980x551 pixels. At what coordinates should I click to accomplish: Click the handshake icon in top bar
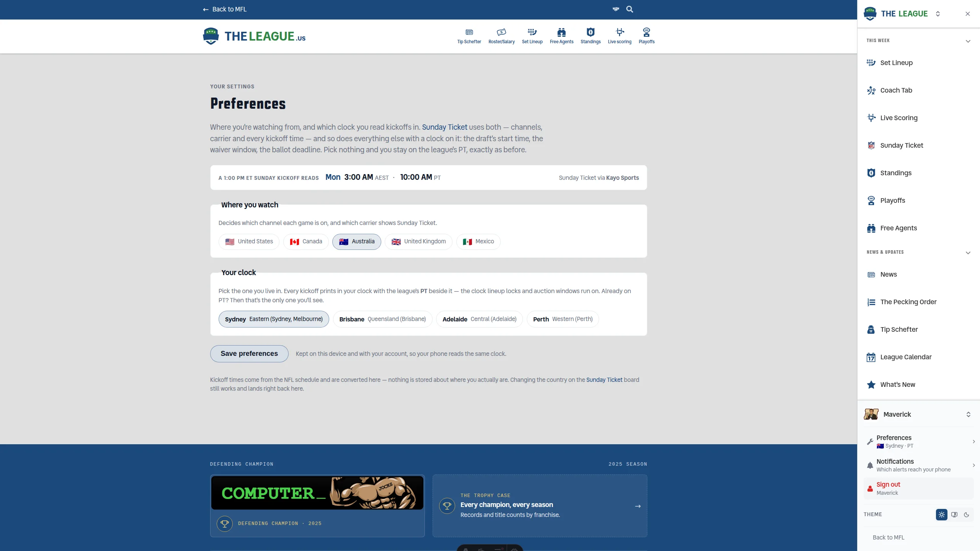pyautogui.click(x=616, y=9)
